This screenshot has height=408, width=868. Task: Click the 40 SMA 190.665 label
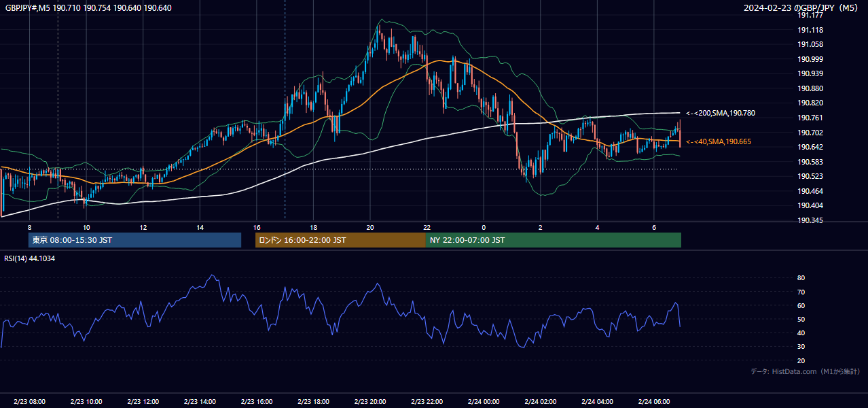(x=719, y=141)
